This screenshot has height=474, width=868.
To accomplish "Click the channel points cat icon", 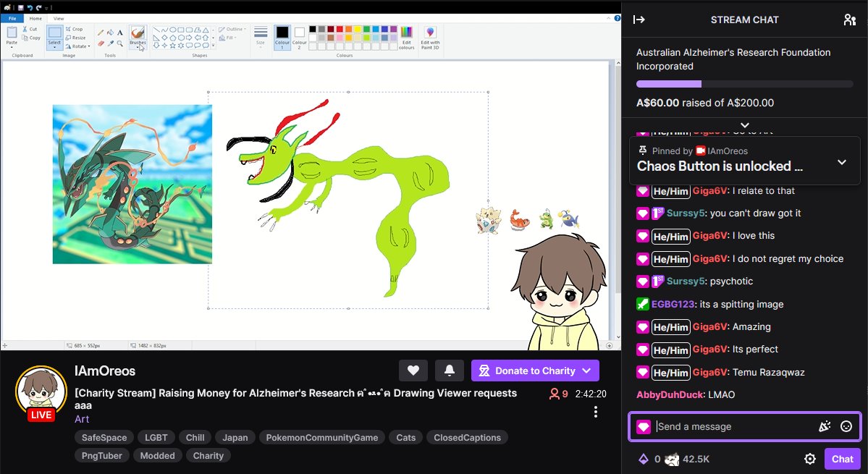I will (672, 459).
